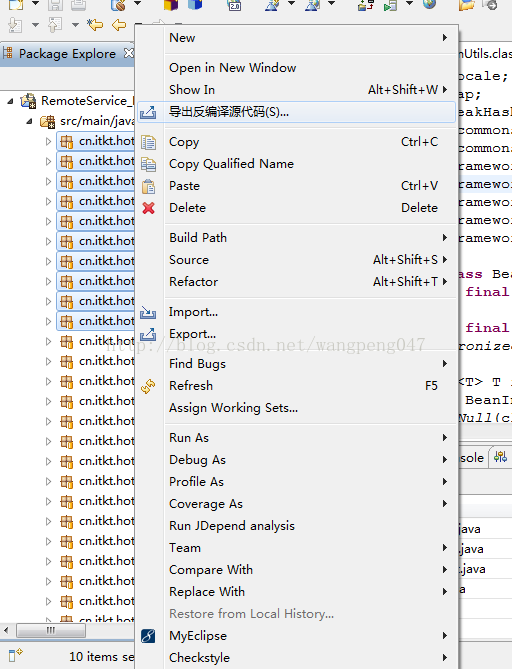
Task: Click the Paste clipboard icon
Action: (148, 186)
